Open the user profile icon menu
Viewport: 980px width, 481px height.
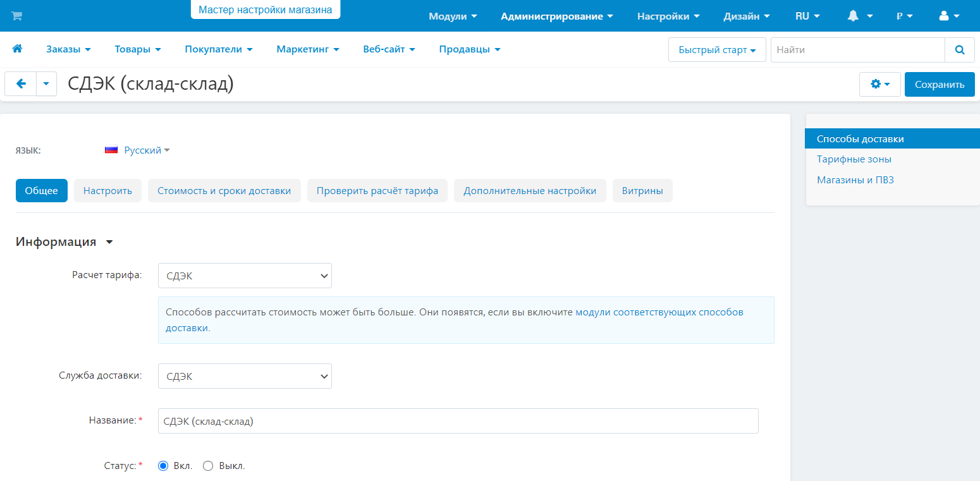[x=944, y=16]
